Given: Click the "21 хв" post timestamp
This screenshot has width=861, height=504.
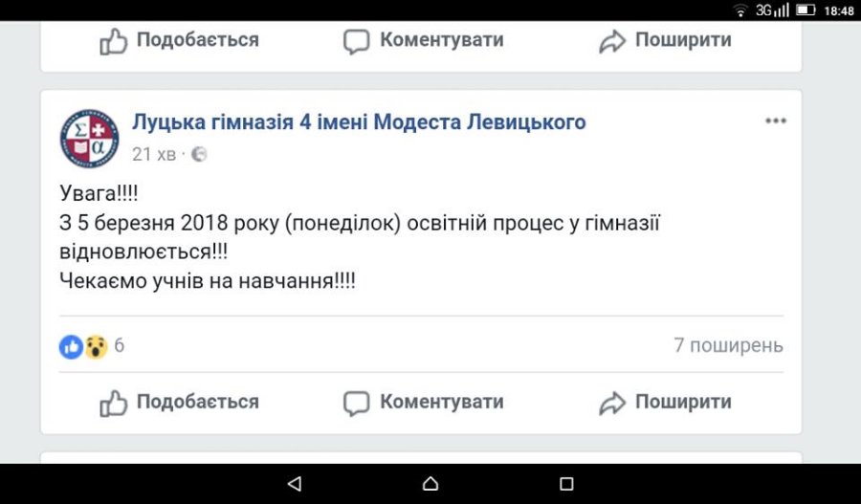Looking at the screenshot, I should point(153,154).
